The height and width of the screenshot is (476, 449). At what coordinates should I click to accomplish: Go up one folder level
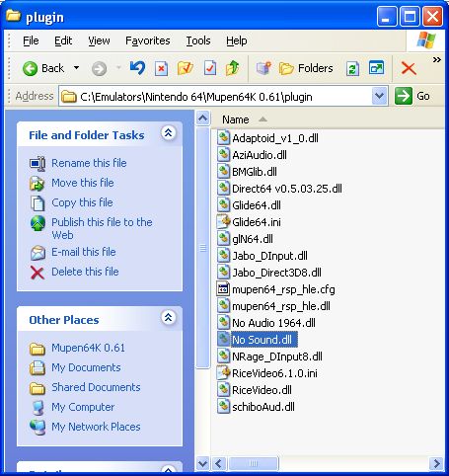tap(233, 68)
